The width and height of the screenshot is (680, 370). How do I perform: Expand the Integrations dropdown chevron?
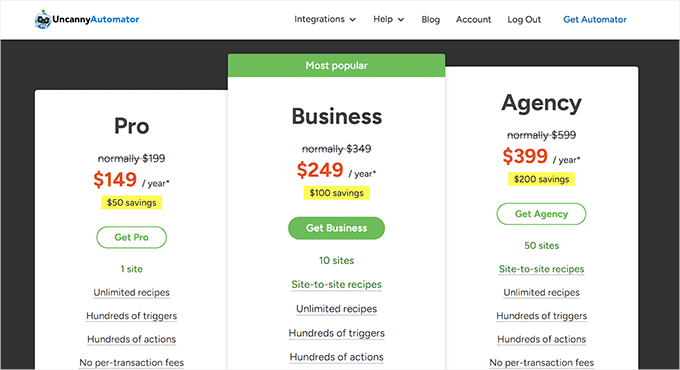[x=353, y=20]
